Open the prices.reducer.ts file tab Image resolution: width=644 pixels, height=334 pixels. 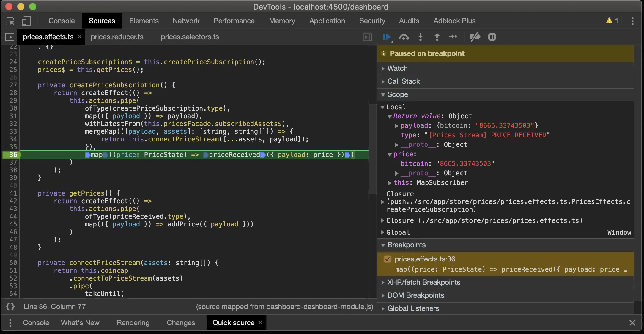(117, 37)
